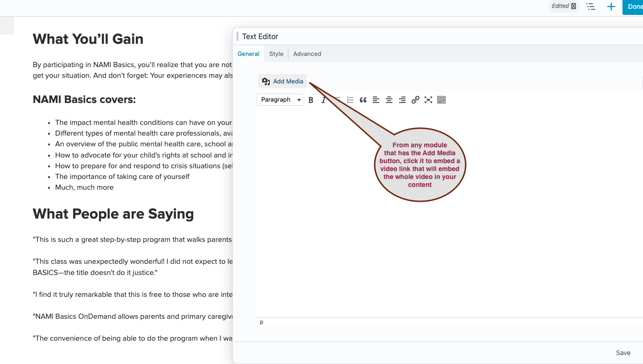Click the 'What You'll Gain' heading
The width and height of the screenshot is (643, 364).
click(x=88, y=39)
